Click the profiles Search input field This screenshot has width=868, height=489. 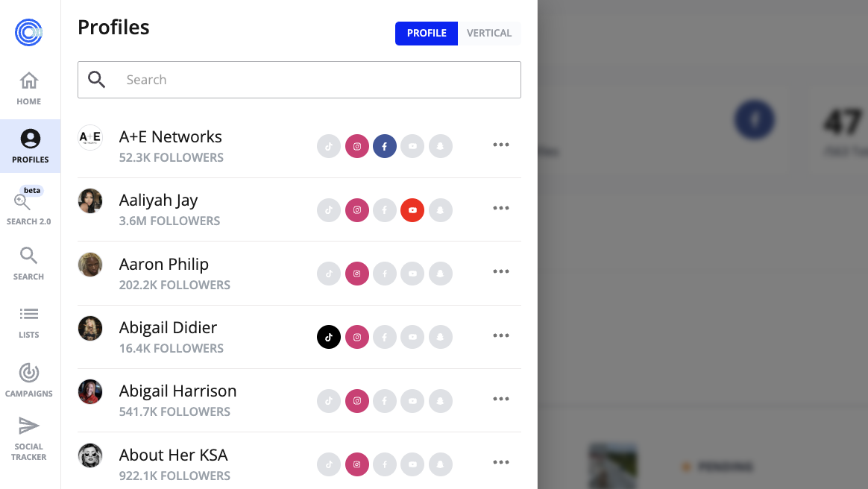(299, 80)
